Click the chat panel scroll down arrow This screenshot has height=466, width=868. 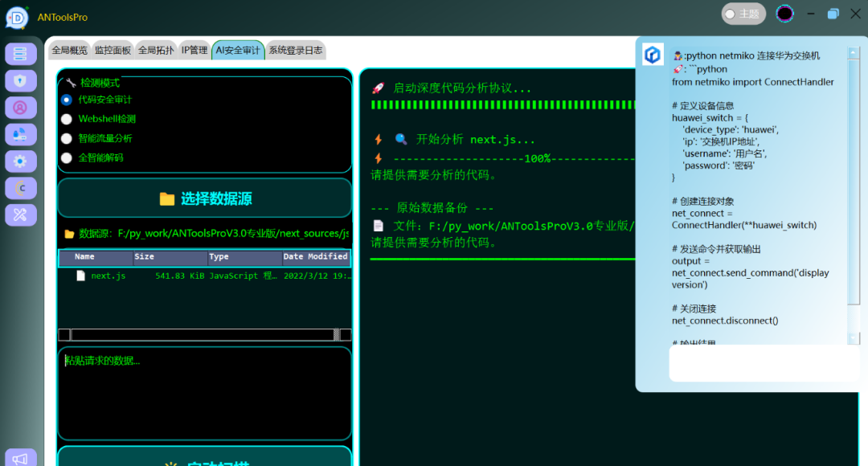click(853, 337)
